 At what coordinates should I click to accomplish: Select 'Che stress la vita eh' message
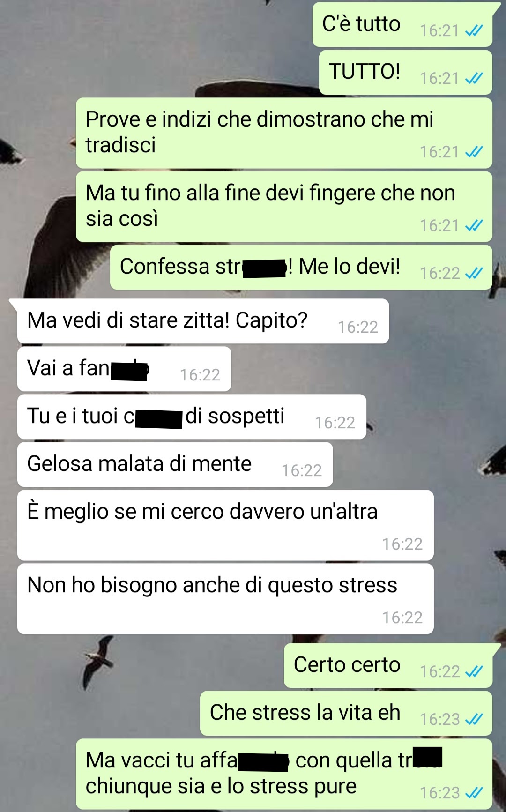pos(346,714)
